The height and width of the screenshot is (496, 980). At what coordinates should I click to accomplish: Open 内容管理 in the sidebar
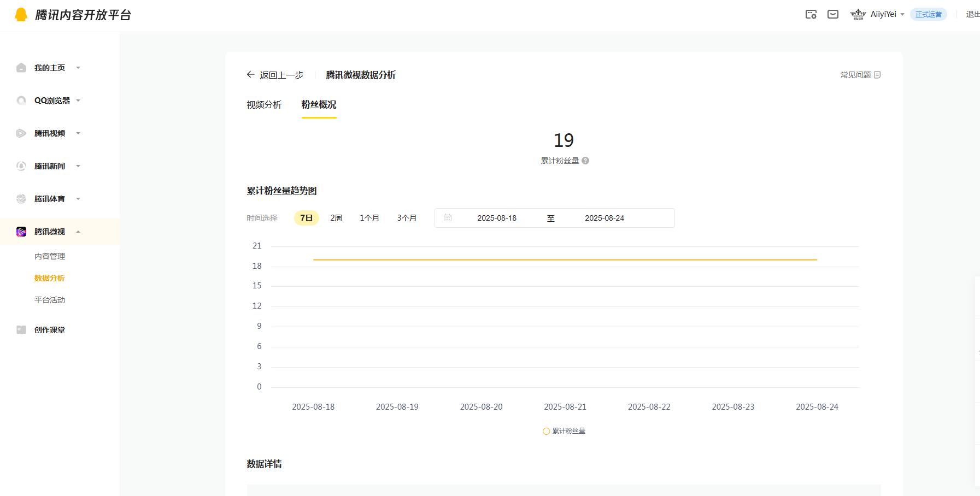[x=50, y=256]
